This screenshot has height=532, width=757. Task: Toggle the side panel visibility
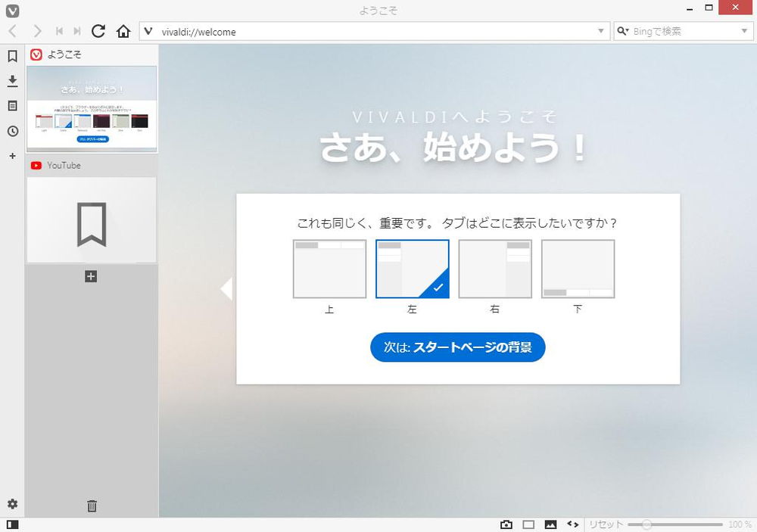click(12, 524)
